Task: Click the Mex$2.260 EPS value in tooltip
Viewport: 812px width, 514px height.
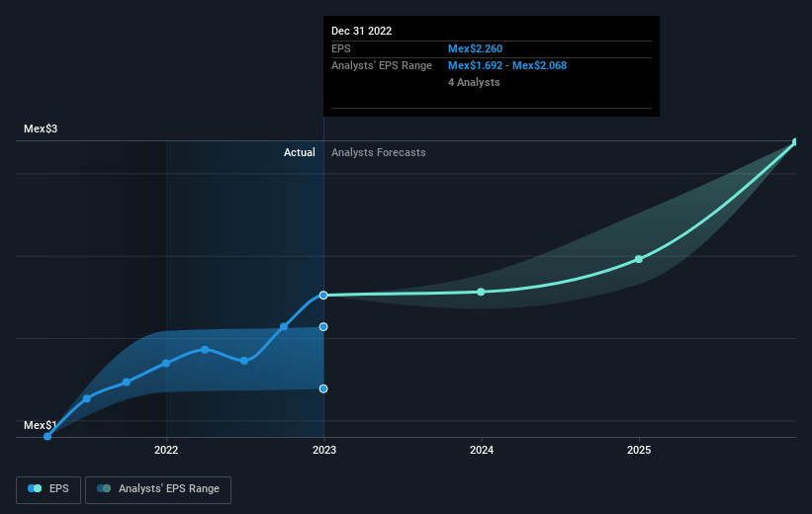Action: [475, 48]
